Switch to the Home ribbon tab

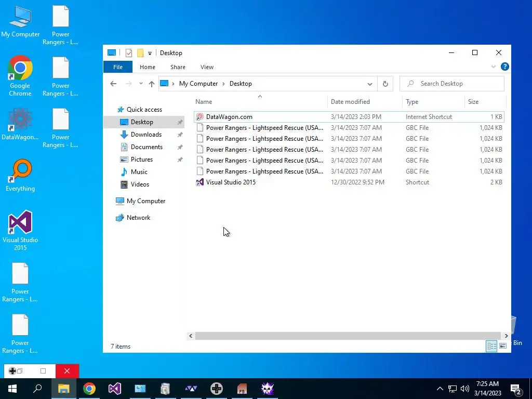pyautogui.click(x=147, y=67)
